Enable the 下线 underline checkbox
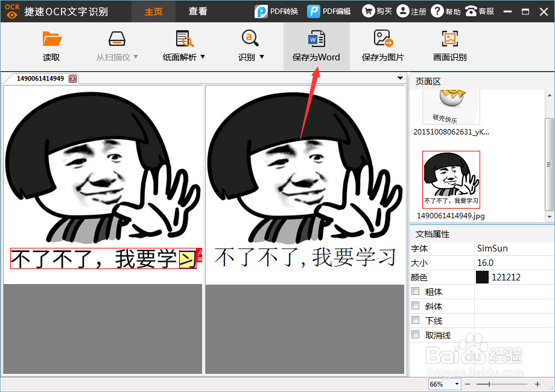 (415, 320)
